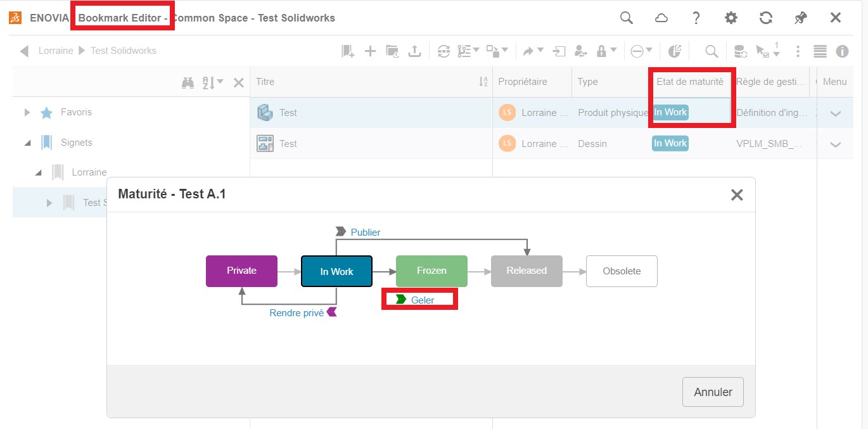Click the pin icon in header
The image size is (868, 429).
(801, 18)
